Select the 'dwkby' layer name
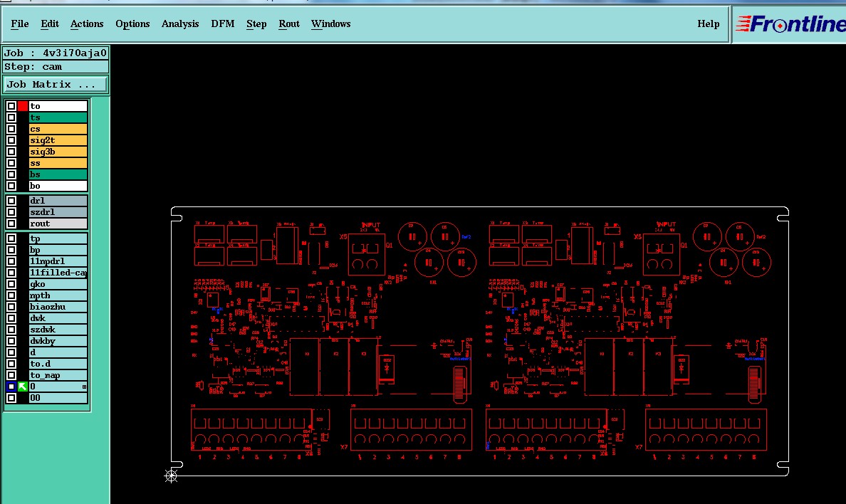 click(x=58, y=340)
